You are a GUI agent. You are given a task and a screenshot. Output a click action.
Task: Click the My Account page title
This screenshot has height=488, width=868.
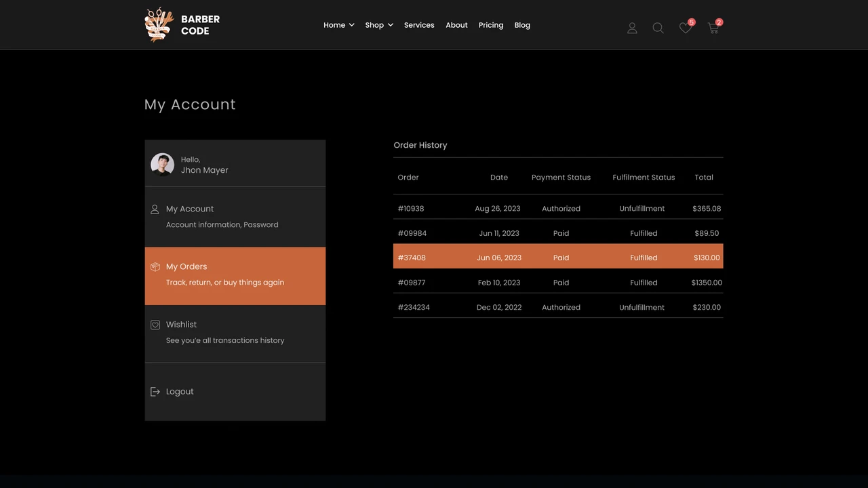click(x=190, y=104)
